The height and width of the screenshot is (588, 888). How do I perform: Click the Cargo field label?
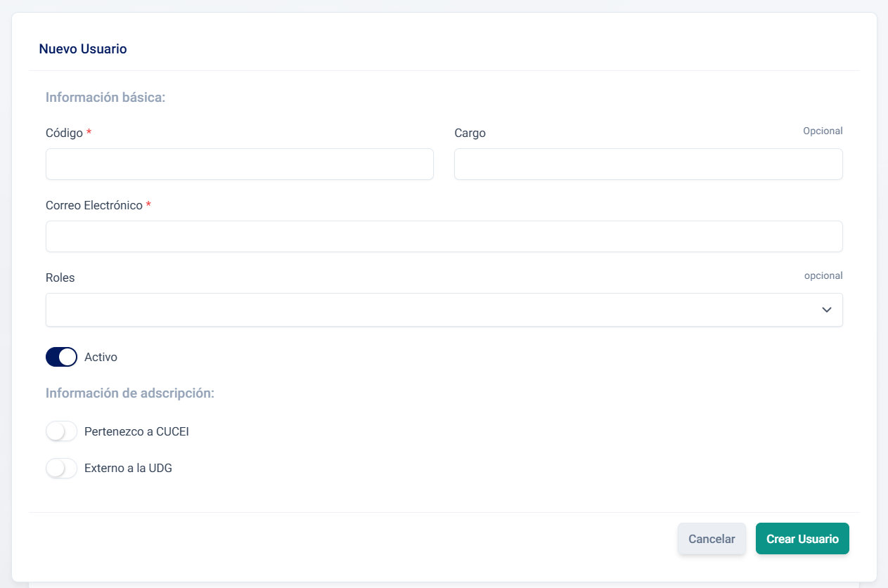click(470, 133)
